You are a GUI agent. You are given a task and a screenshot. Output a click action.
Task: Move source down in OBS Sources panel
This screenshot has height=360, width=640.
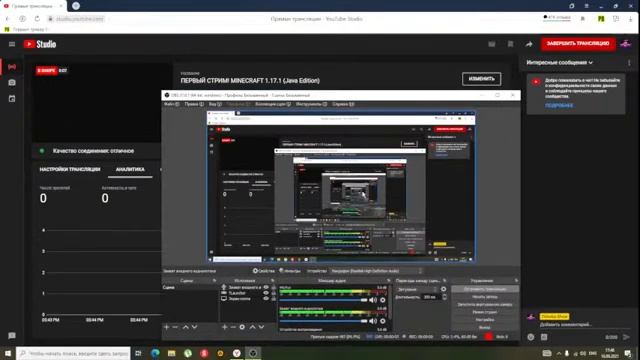(x=261, y=327)
